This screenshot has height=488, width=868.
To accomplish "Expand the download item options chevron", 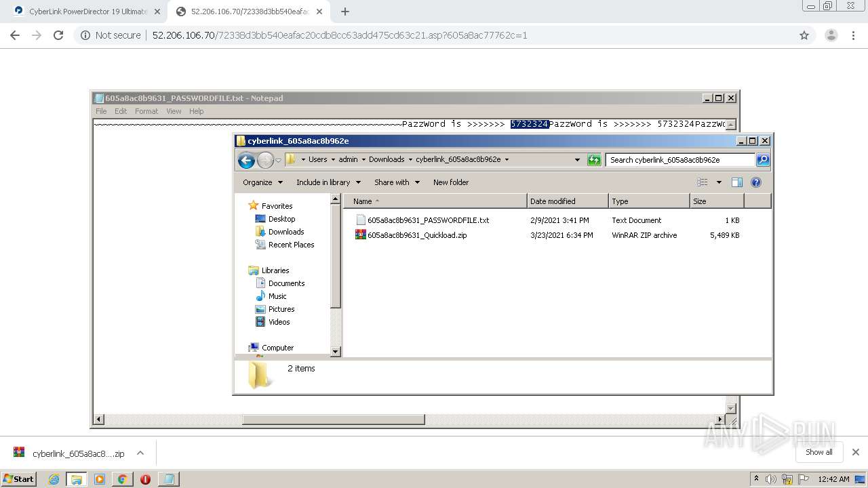I will point(140,453).
